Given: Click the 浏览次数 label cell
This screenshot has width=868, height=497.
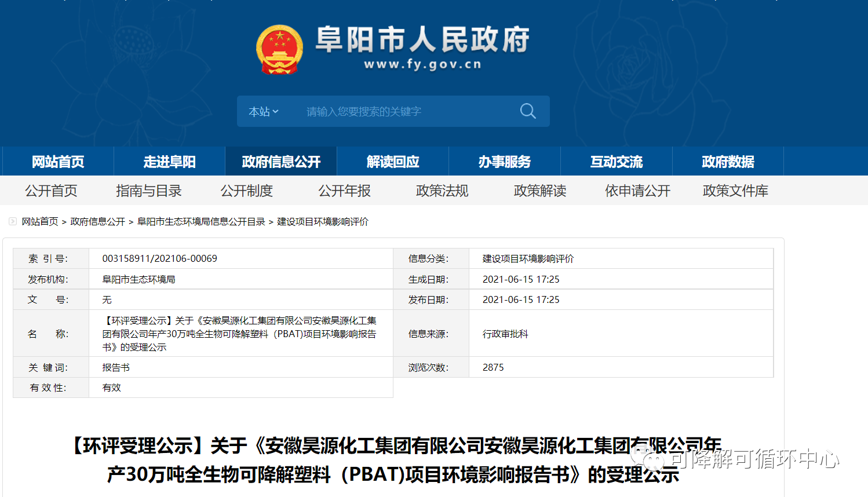Looking at the screenshot, I should (431, 367).
